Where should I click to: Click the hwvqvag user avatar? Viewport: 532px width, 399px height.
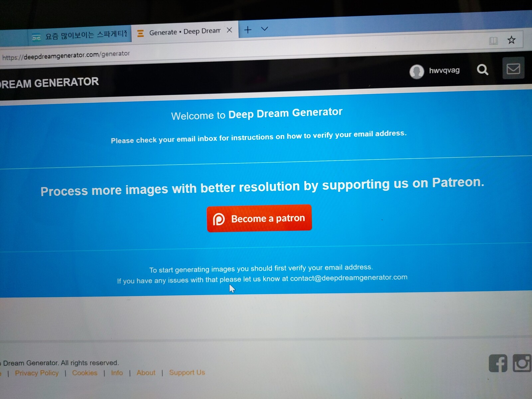(x=417, y=71)
